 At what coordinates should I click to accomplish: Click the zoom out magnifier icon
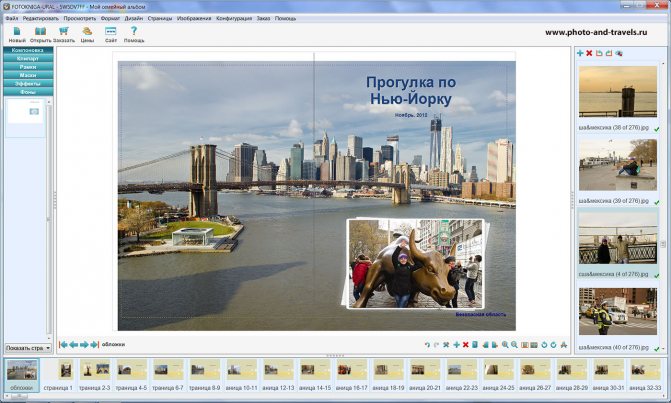[x=514, y=345]
